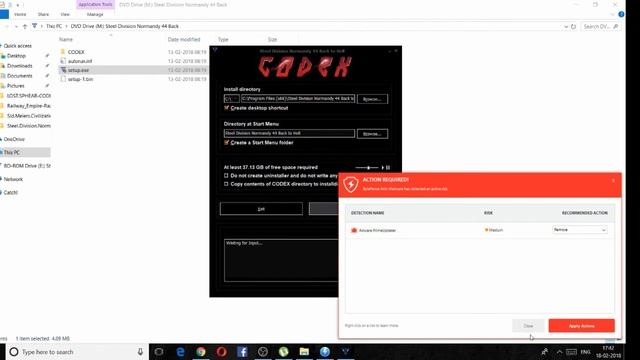640x360 pixels.
Task: Open Downloads in Quick access
Action: pos(19,66)
